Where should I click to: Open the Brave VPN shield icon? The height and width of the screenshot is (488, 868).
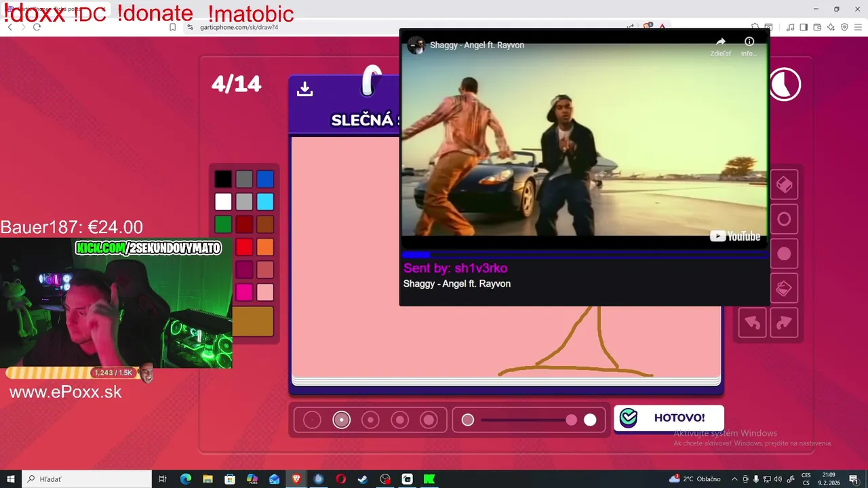pos(844,27)
